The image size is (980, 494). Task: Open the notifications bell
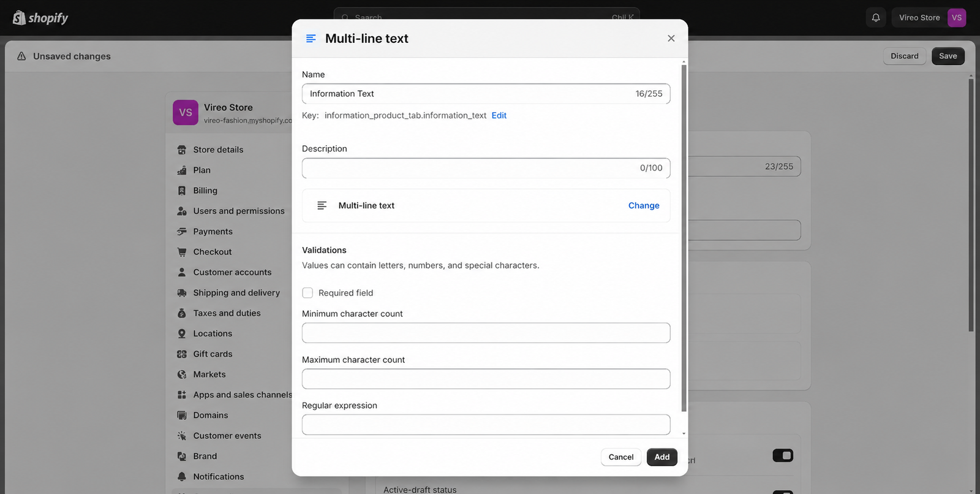pos(876,18)
